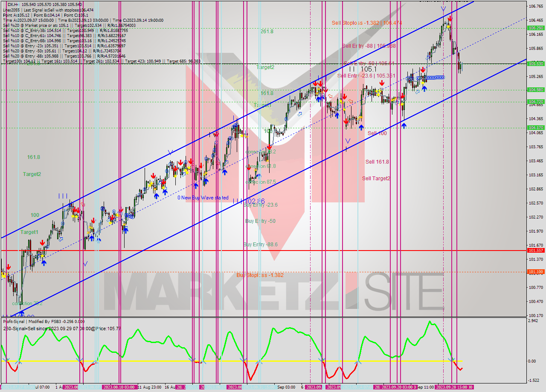Image resolution: width=546 pixels, height=392 pixels.
Task: Click 'Sell Stoploss -1.382 | 106.474' label
Action: coord(367,23)
